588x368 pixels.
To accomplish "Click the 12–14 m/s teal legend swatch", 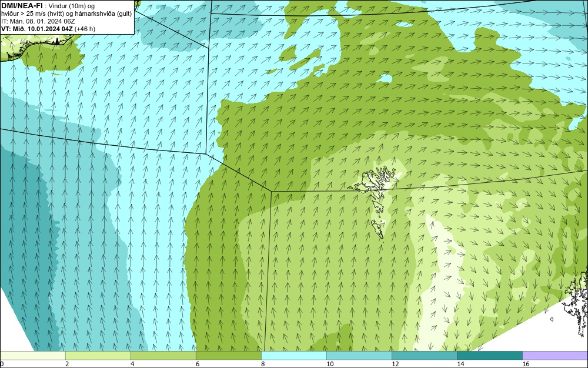I will [424, 356].
